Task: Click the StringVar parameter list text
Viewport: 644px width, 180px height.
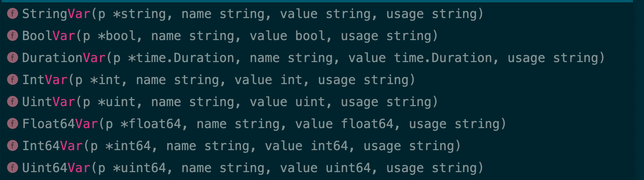Action: [x=287, y=14]
